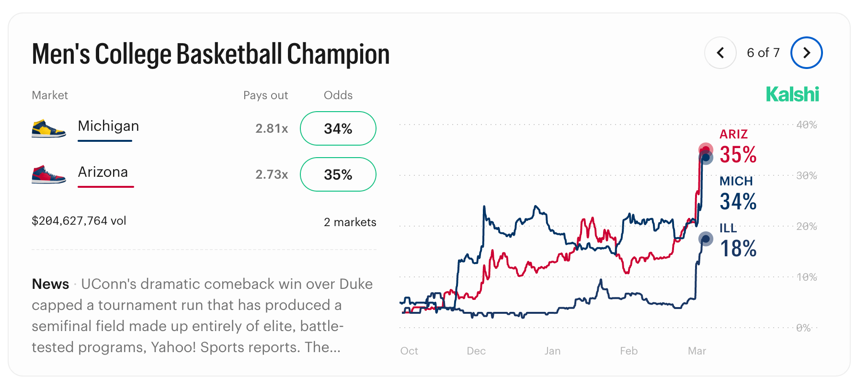Read the truncated UConn news blurb

click(x=201, y=315)
